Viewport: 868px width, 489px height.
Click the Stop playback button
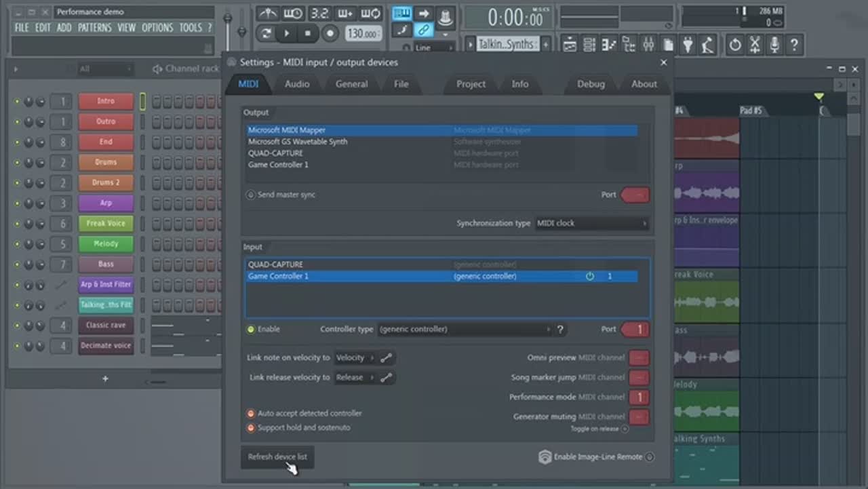coord(308,33)
